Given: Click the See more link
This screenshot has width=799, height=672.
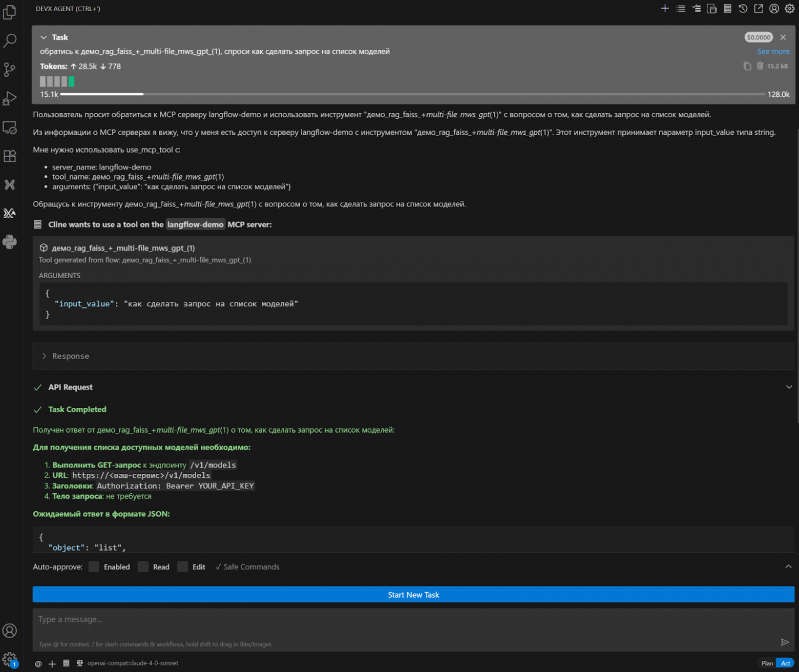Looking at the screenshot, I should 773,52.
